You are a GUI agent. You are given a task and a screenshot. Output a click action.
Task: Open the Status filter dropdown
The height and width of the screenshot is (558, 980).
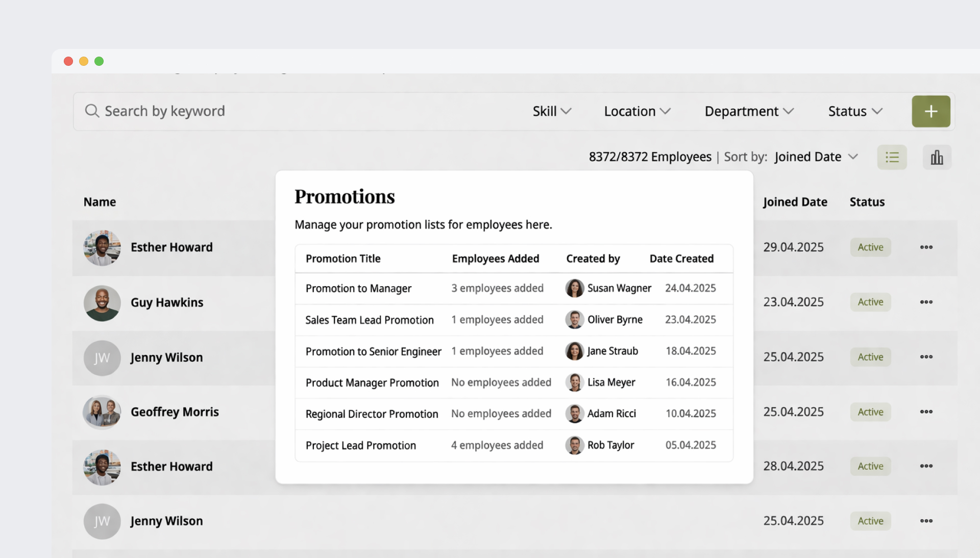[855, 111]
